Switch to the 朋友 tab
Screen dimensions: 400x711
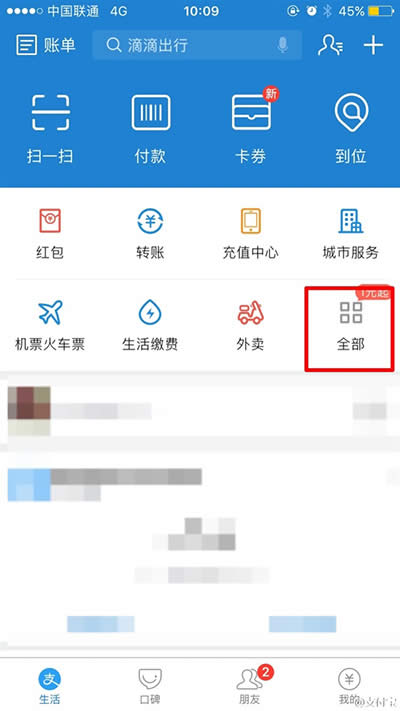point(250,685)
